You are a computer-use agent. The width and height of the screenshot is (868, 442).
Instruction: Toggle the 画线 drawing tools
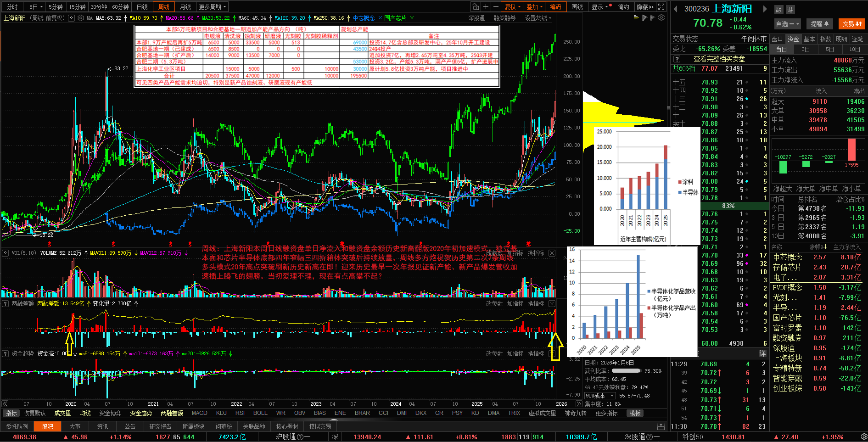[577, 7]
